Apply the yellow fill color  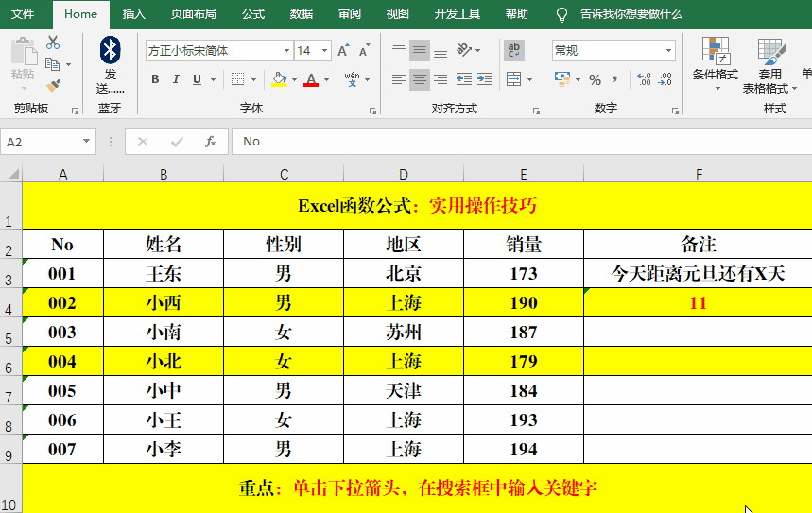coord(279,80)
